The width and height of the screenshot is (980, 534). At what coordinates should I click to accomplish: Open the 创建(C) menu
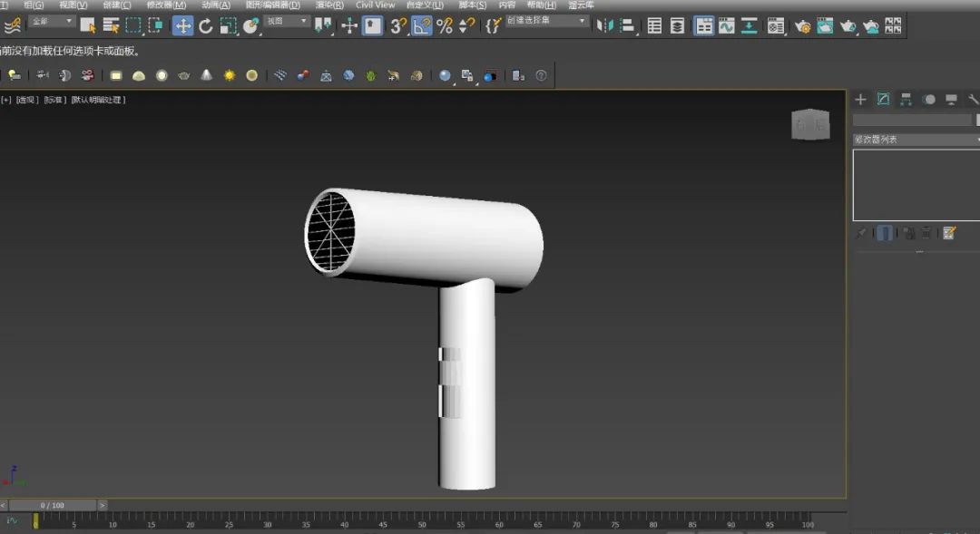point(117,5)
